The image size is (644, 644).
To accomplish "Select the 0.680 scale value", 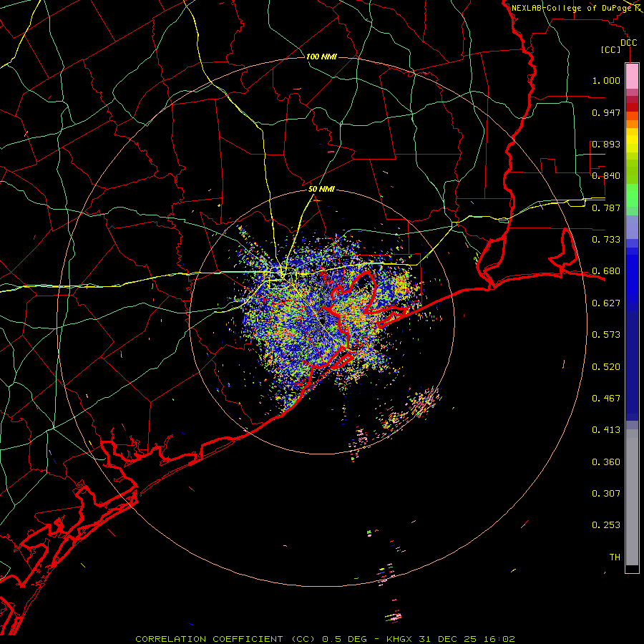I will (606, 271).
